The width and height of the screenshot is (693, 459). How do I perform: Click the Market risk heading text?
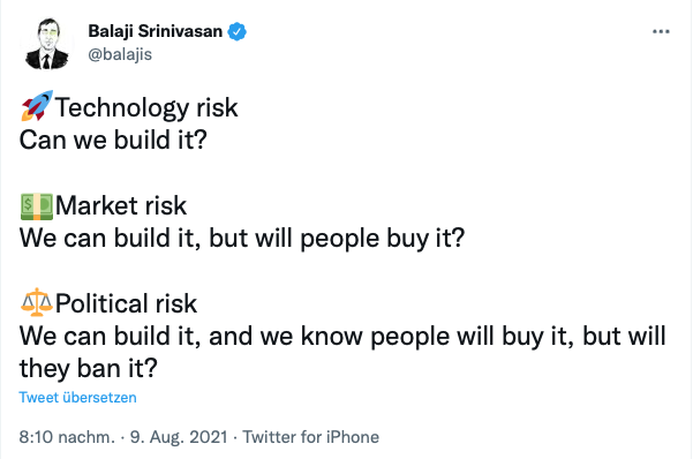[121, 207]
